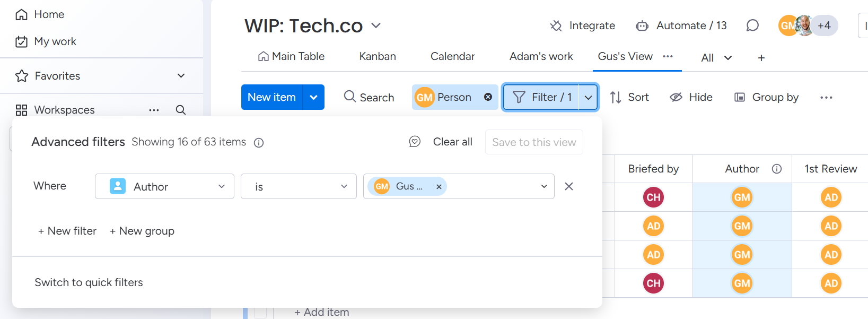Open the Home page
The height and width of the screenshot is (319, 868).
click(40, 14)
